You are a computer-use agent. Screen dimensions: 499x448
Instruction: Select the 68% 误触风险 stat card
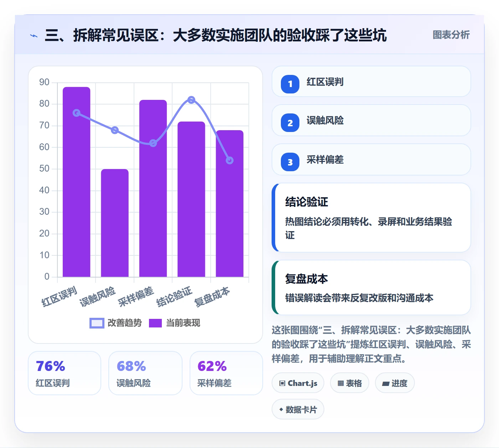[145, 373]
